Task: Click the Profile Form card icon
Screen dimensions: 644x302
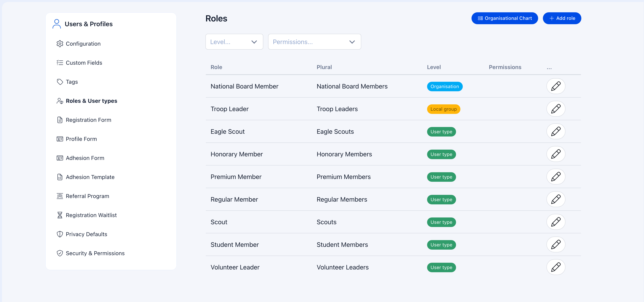Action: coord(60,139)
